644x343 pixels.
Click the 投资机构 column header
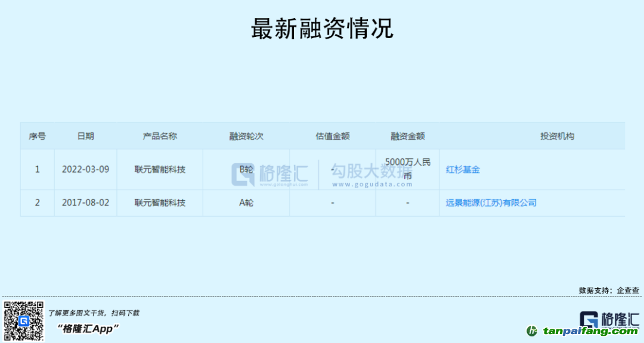click(557, 136)
